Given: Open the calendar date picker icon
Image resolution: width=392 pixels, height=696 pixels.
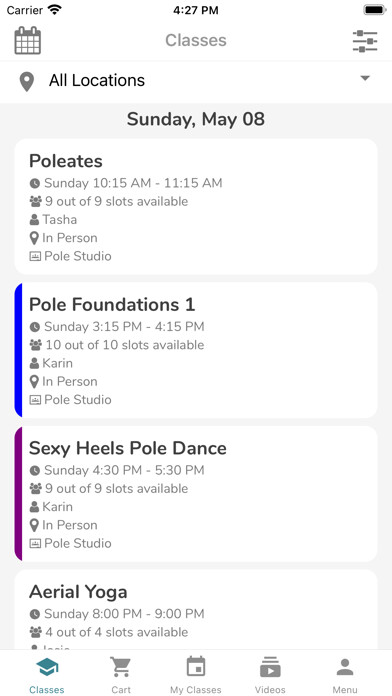Looking at the screenshot, I should (28, 40).
